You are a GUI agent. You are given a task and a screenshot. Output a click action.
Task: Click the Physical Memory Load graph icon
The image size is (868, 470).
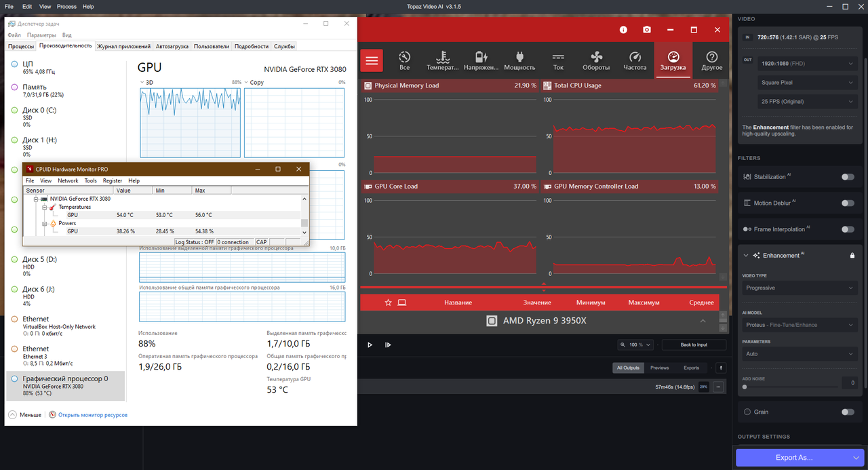(x=368, y=85)
